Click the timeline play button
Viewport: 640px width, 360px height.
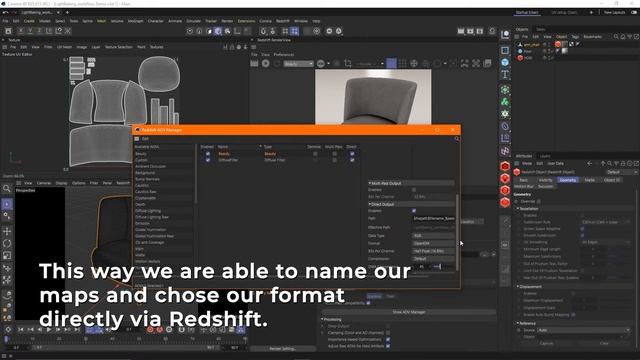pos(49,329)
